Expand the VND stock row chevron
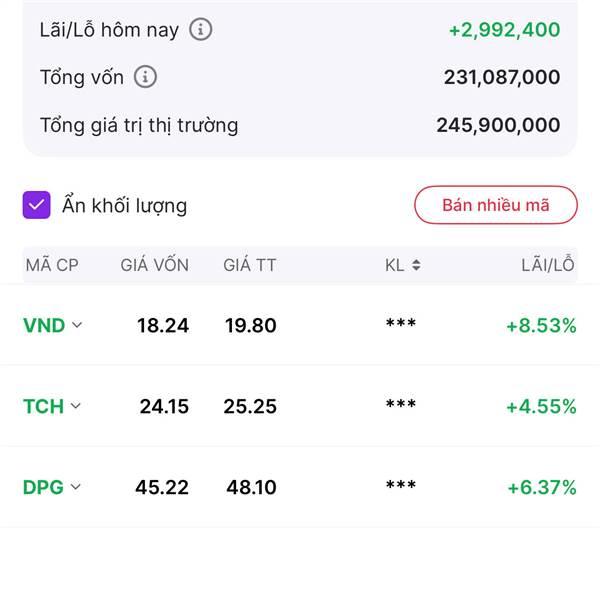The height and width of the screenshot is (600, 600). pos(77,325)
